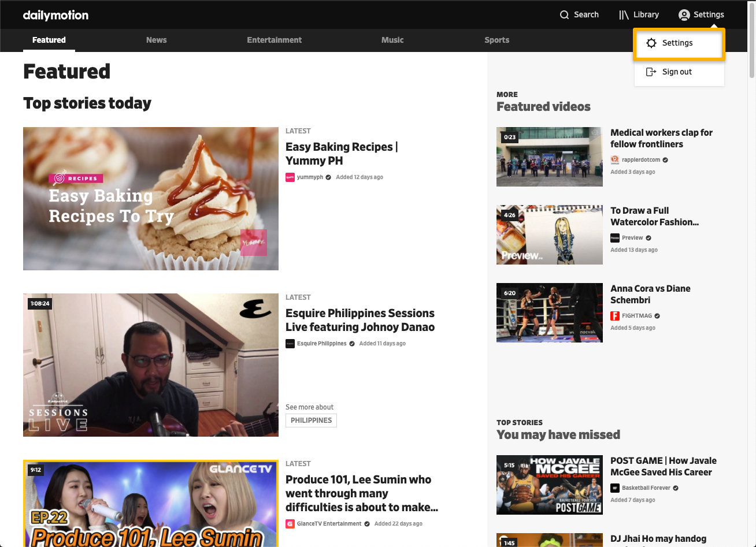Click the Sign out arrow icon
Viewport: 756px width, 547px height.
coord(651,72)
